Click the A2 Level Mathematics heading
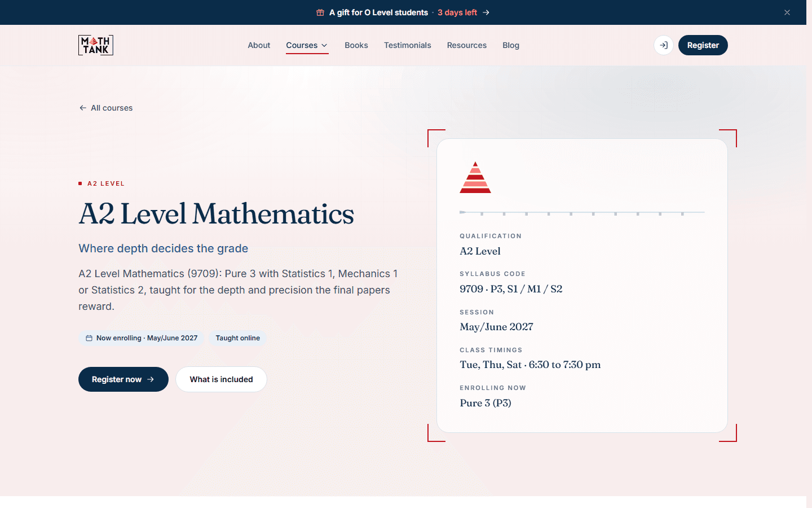812x508 pixels. click(217, 213)
